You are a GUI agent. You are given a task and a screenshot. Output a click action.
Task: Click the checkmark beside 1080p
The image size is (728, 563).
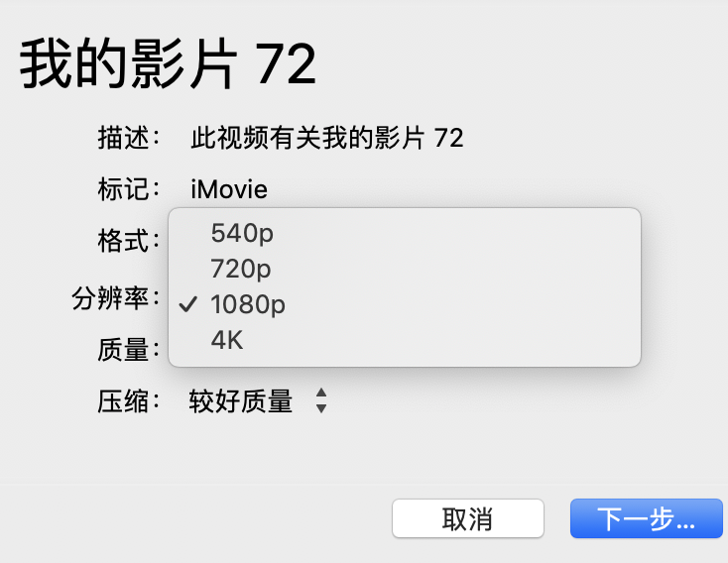[x=187, y=304]
